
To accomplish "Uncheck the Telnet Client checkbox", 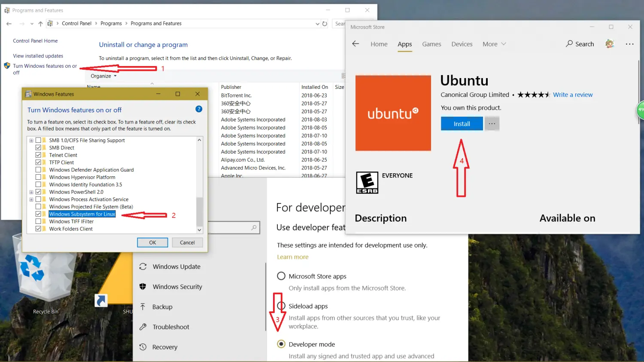I will click(38, 155).
